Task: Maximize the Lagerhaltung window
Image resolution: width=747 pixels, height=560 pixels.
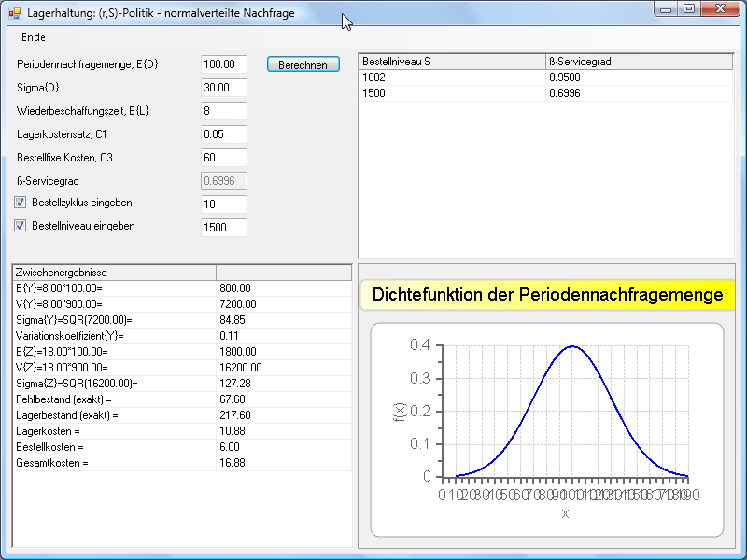Action: pos(688,9)
